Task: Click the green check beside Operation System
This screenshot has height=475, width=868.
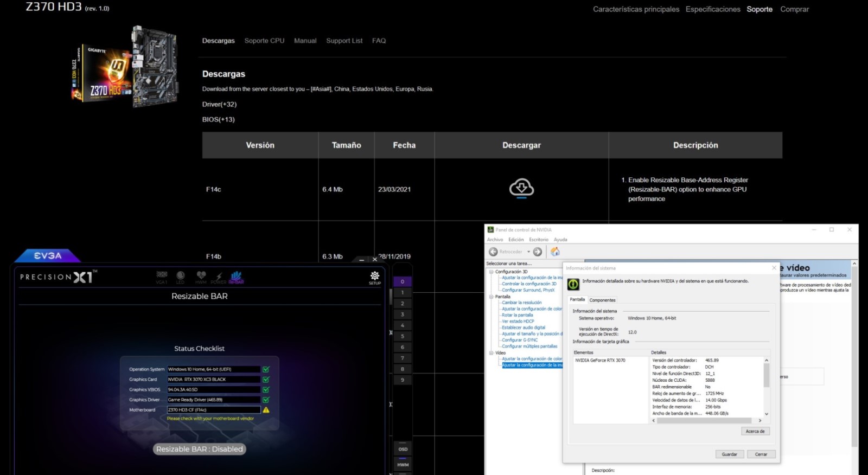Action: tap(266, 369)
